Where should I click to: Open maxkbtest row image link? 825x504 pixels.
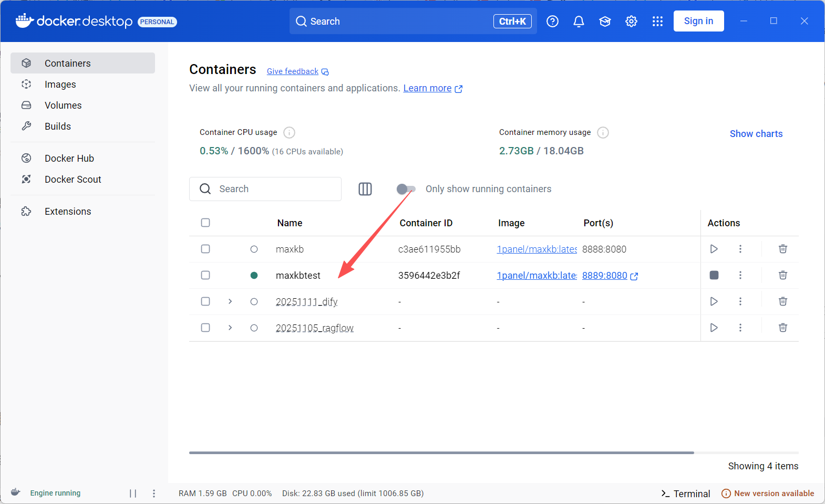[x=537, y=276]
